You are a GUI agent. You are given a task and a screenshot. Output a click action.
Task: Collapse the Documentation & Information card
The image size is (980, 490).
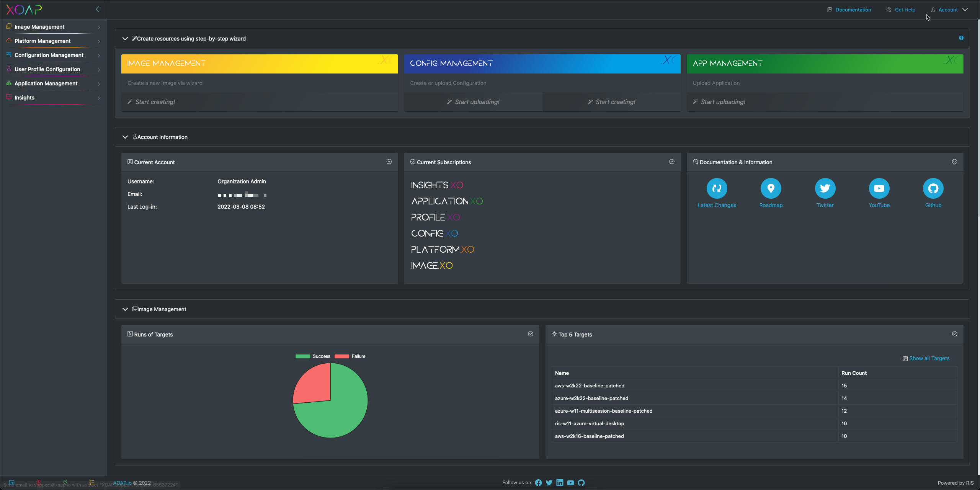pos(954,162)
